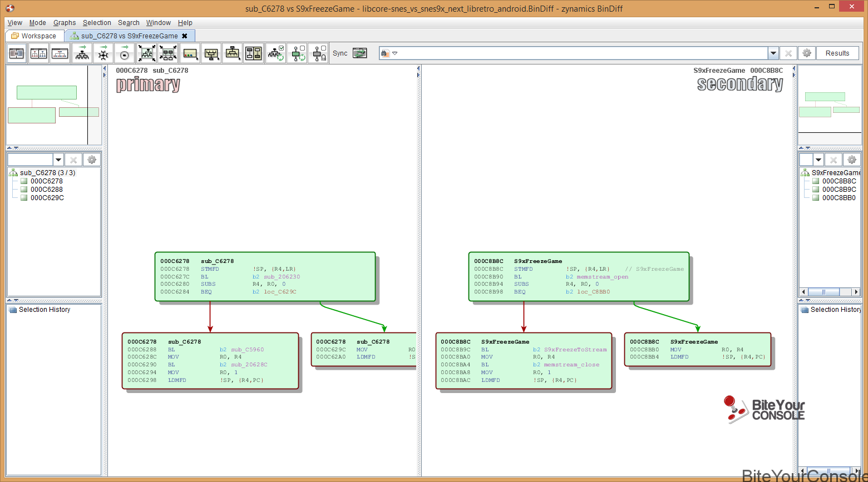Clear the primary tree filter with X

click(x=73, y=160)
